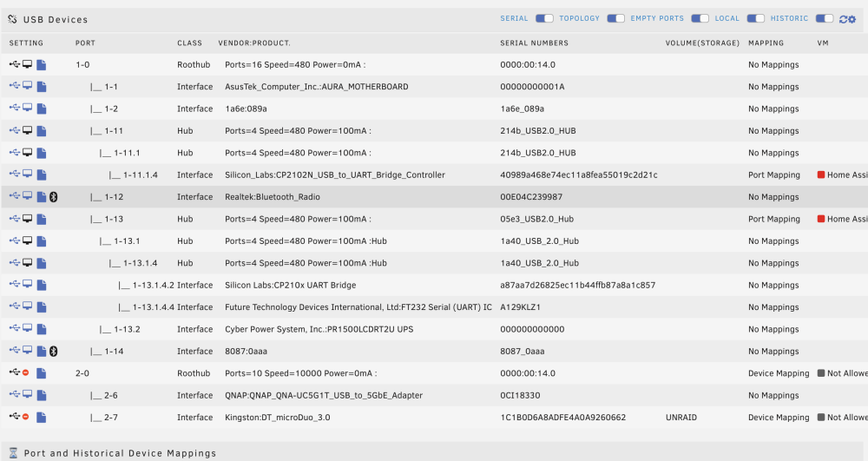
Task: Click the Bluetooth icon on row 1-12
Action: (54, 197)
